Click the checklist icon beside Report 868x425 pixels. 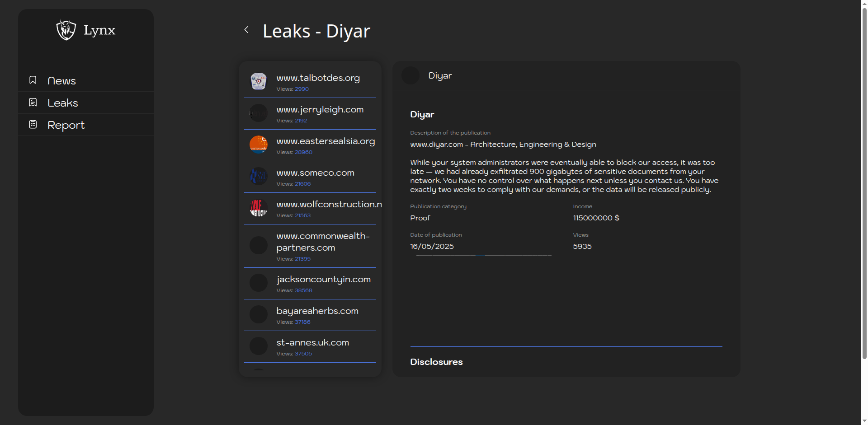coord(33,124)
